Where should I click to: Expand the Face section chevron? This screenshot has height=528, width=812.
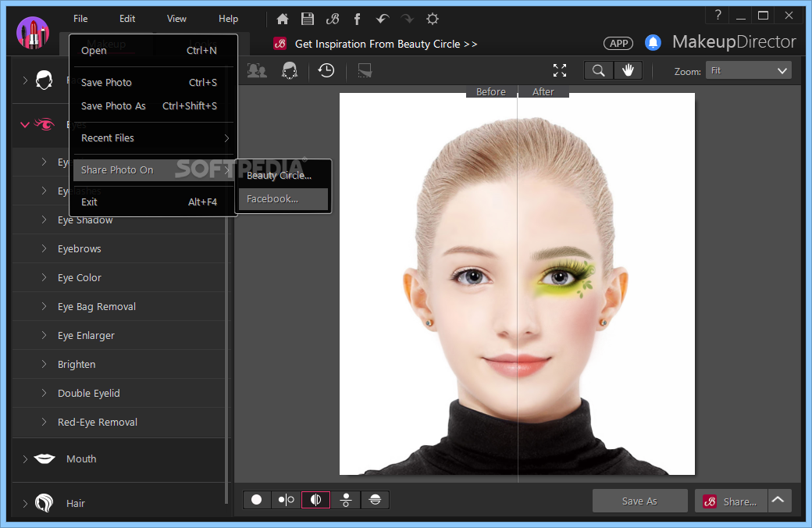click(25, 80)
